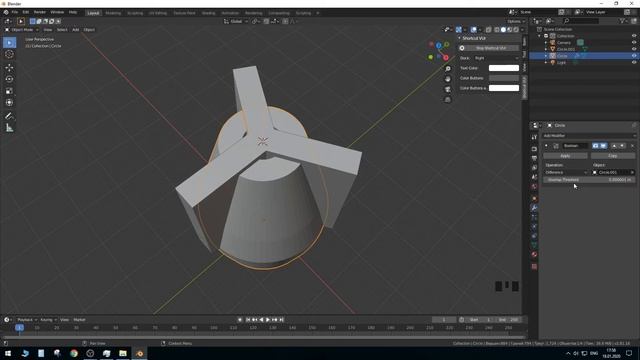The width and height of the screenshot is (640, 360).
Task: Click the Blender logo menu icon
Action: point(6,12)
